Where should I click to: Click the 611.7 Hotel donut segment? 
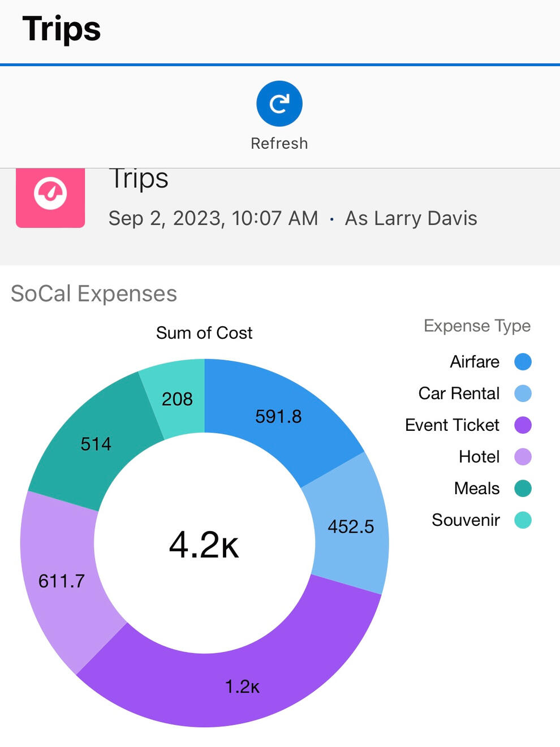point(62,581)
